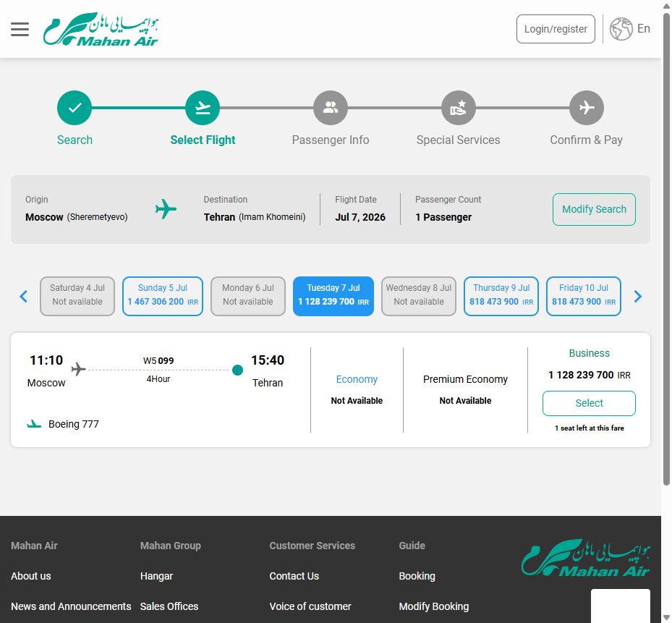Open the globe language selector
This screenshot has height=623, width=672.
[x=621, y=29]
